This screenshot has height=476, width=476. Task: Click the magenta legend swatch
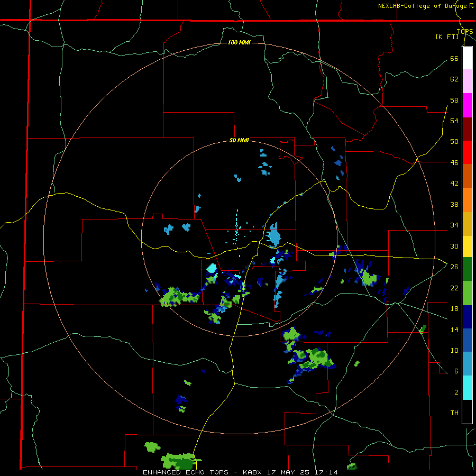point(467,105)
